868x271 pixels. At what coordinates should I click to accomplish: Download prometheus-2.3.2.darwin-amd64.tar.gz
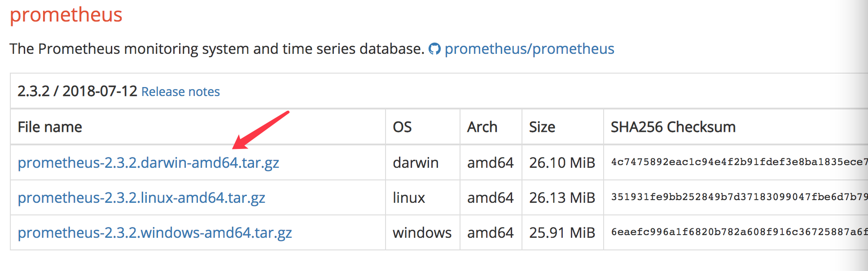(x=149, y=162)
